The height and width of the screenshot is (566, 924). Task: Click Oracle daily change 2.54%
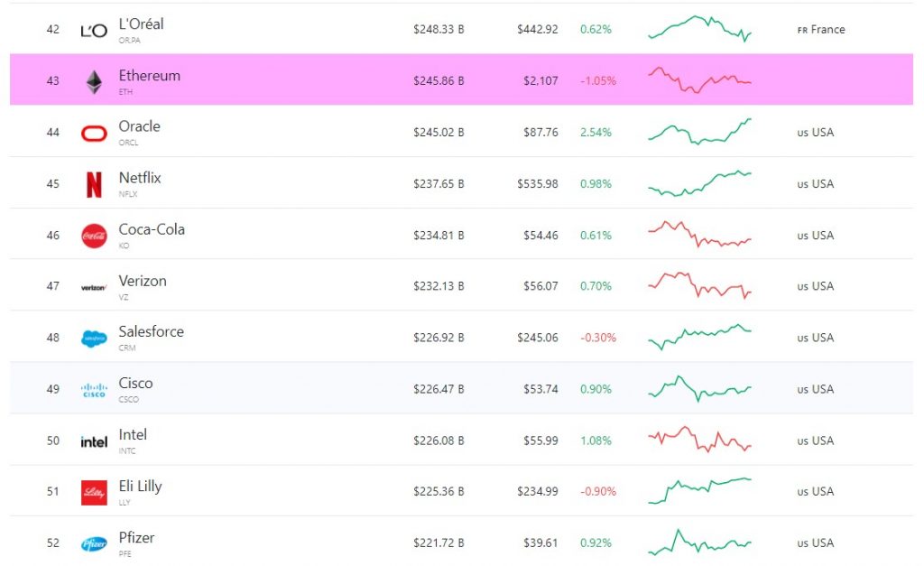pyautogui.click(x=596, y=133)
